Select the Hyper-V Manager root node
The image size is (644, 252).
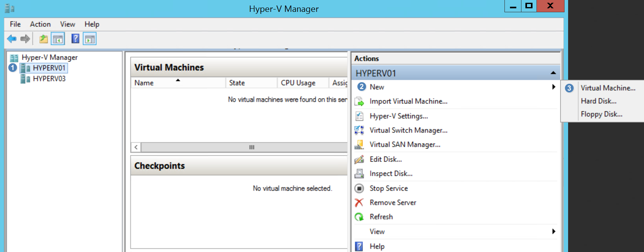[49, 58]
